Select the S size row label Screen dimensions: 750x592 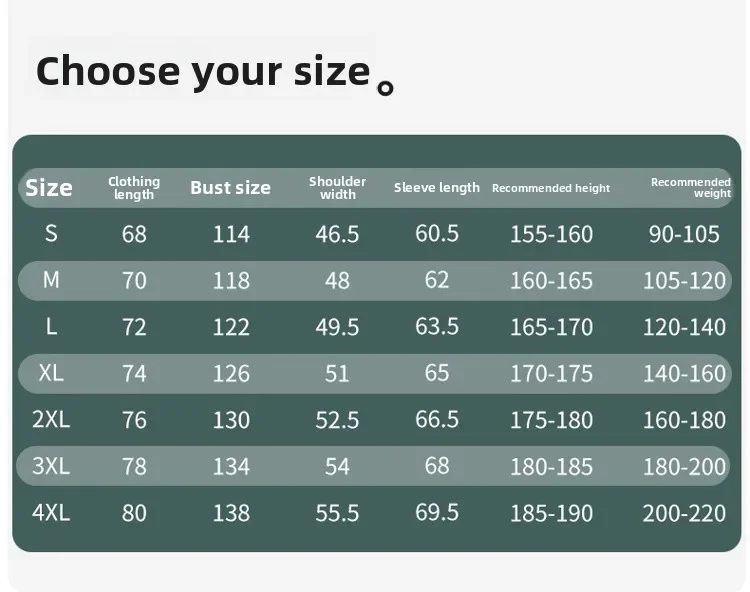click(x=51, y=234)
